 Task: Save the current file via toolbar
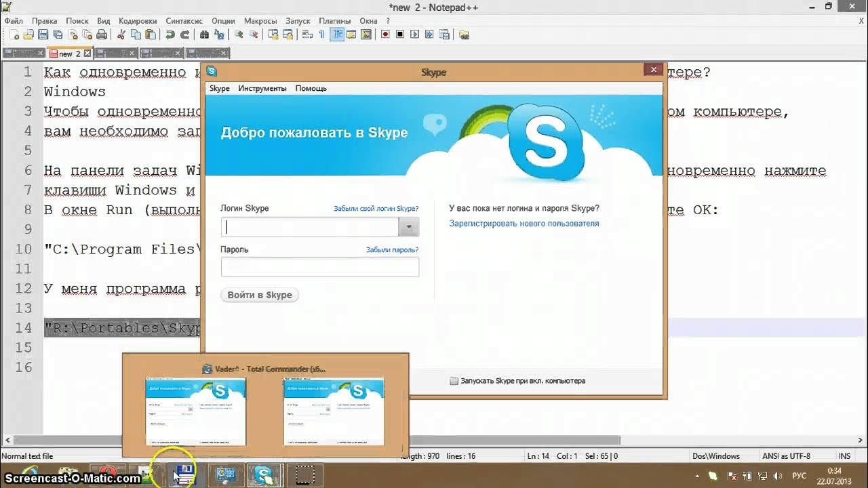[x=43, y=34]
